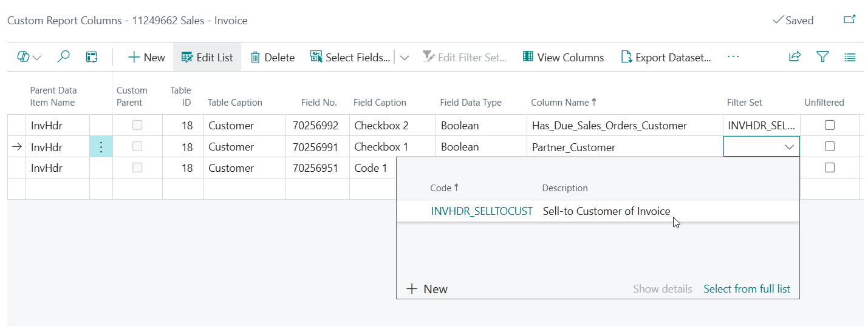This screenshot has height=326, width=868.
Task: Toggle Unfiltered checkbox on the Code 1 row
Action: coord(830,168)
